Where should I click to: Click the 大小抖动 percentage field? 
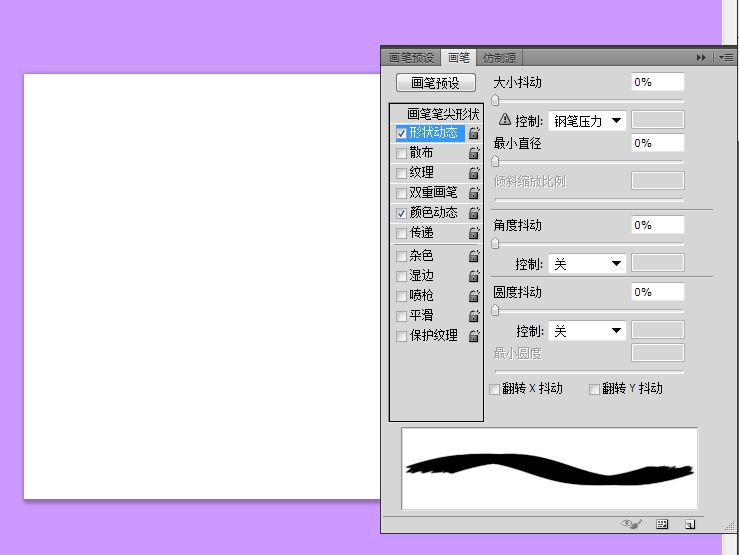(657, 82)
